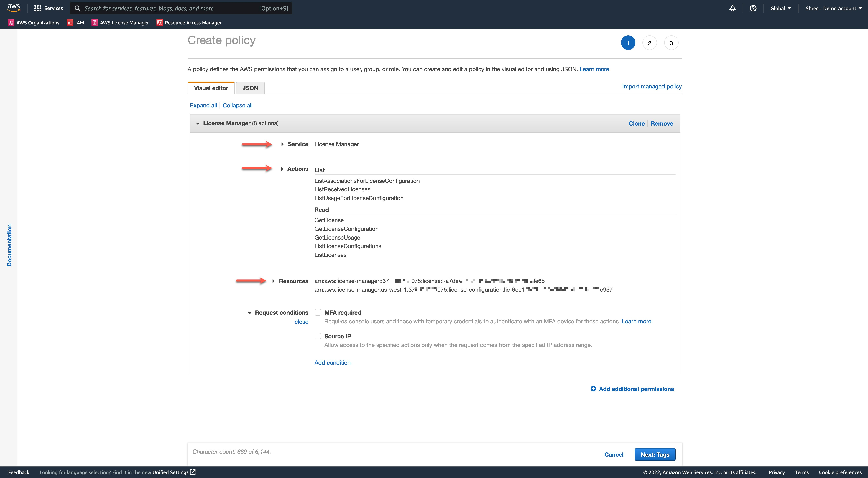Open AWS License Manager from favorites bar
868x478 pixels.
tap(120, 23)
